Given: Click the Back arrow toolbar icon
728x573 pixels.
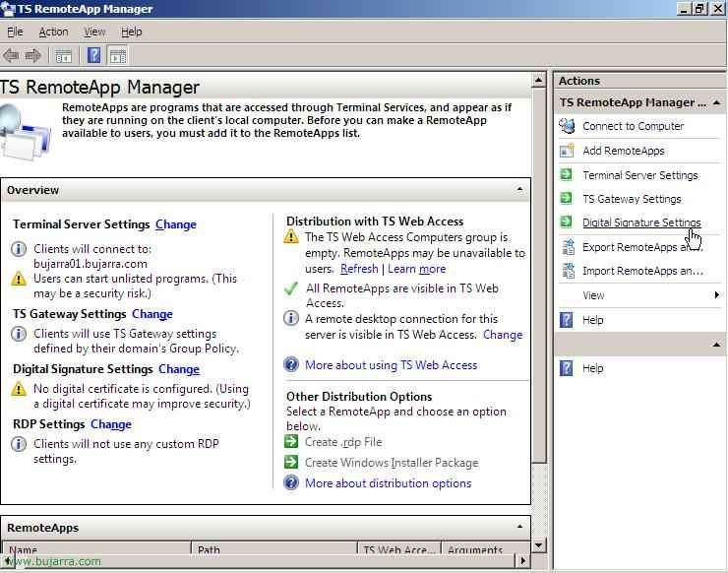Looking at the screenshot, I should coord(11,56).
